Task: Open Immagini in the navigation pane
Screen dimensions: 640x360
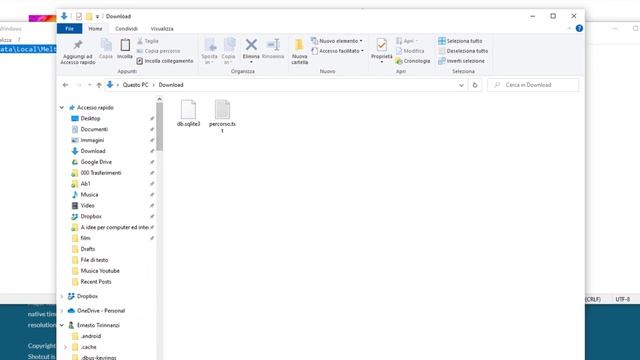Action: [92, 140]
